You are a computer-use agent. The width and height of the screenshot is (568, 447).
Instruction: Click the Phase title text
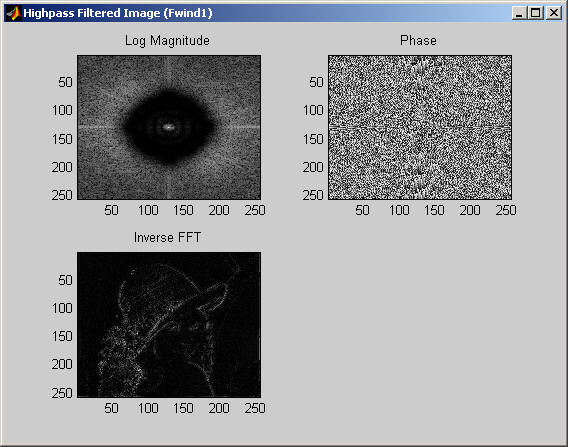click(418, 41)
